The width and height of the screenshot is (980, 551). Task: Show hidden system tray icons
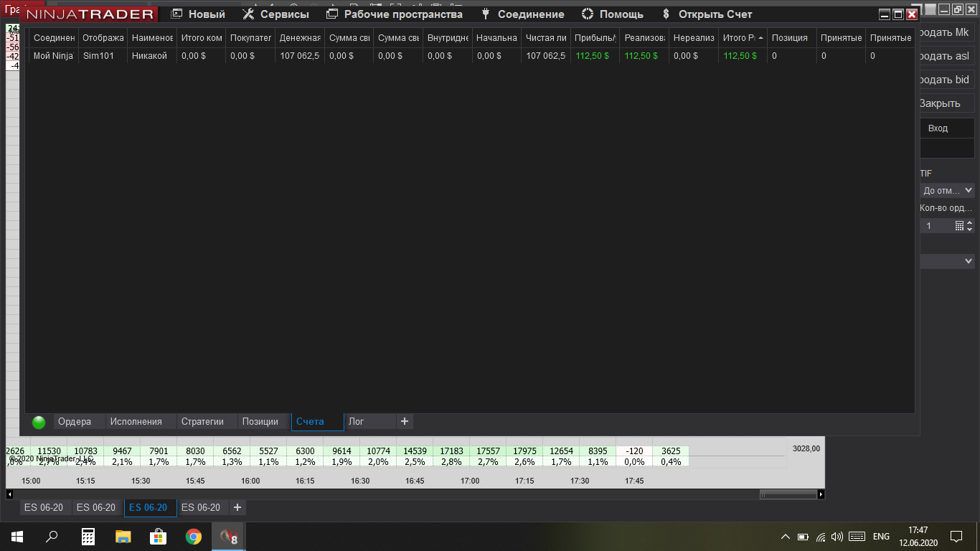click(786, 537)
